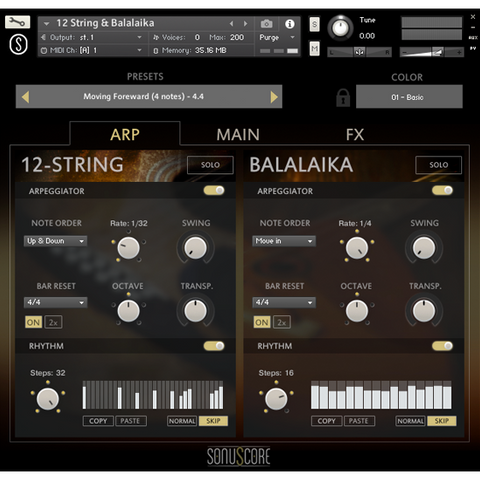Click the Balalaika Steps 16 knob

[276, 399]
